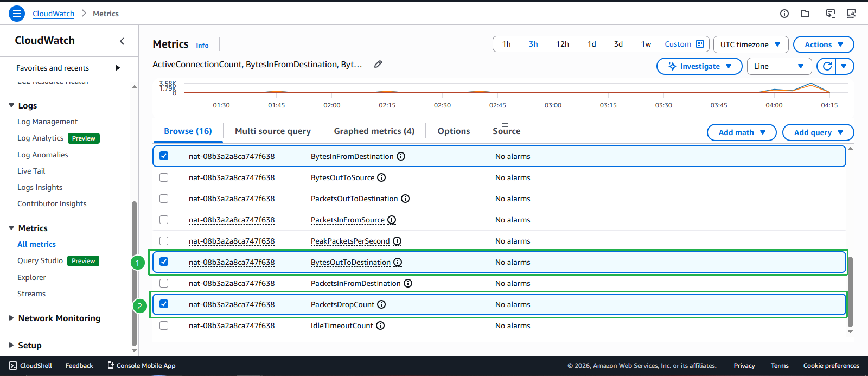Open Contributor Insights in sidebar
The image size is (868, 376).
(x=52, y=203)
